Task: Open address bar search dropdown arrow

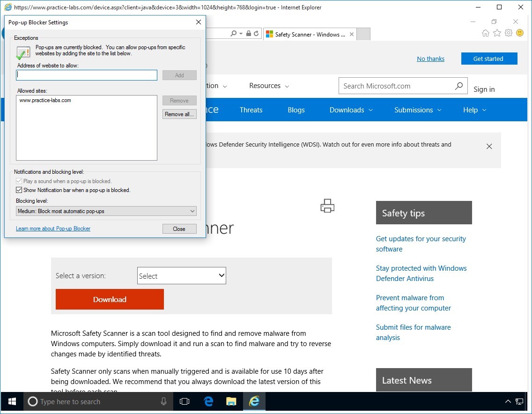Action: [241, 34]
